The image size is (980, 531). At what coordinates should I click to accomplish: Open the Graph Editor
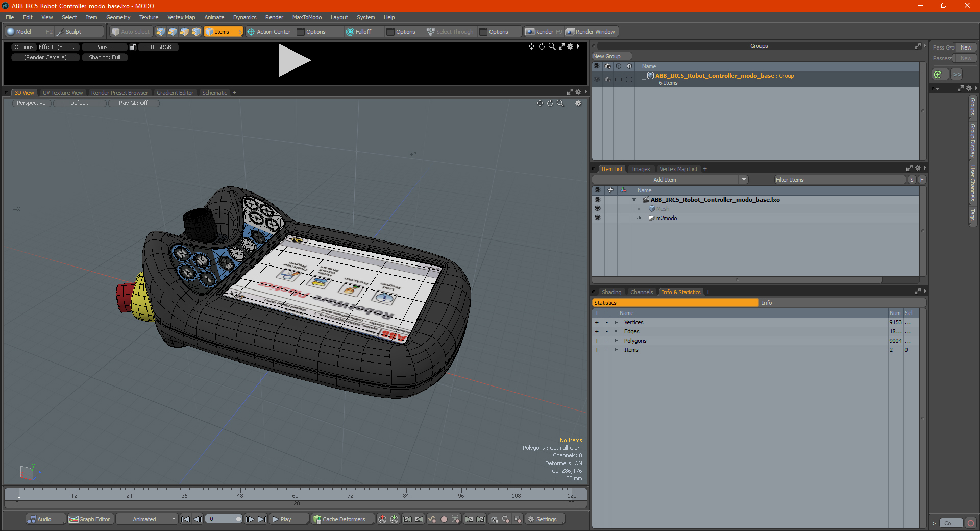89,519
